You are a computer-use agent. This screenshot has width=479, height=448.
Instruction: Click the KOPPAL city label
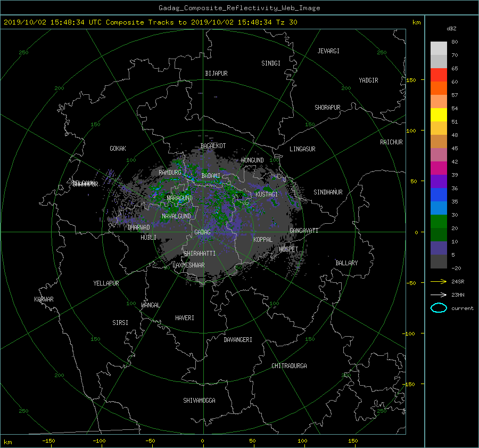pyautogui.click(x=263, y=240)
